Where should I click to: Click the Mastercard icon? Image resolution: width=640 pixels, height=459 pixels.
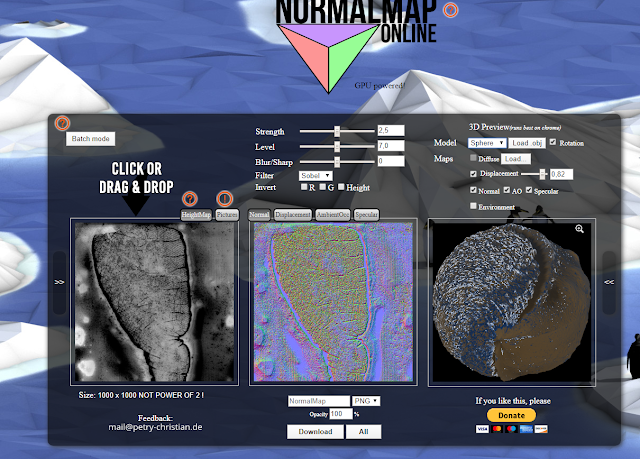point(497,429)
